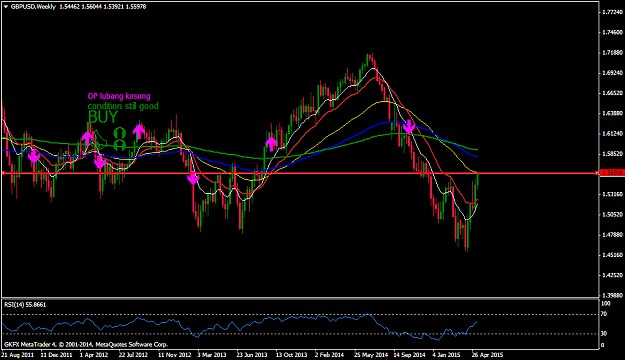Click the 25 May 2014 date label
The width and height of the screenshot is (625, 360).
coord(371,355)
